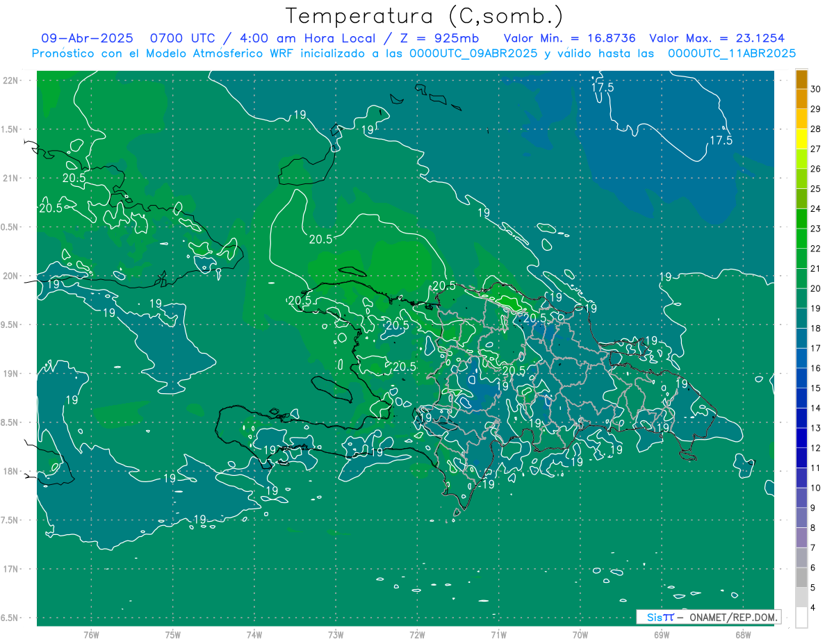Click 'Valor Max. = 23.1254'
The height and width of the screenshot is (644, 834).
click(717, 38)
